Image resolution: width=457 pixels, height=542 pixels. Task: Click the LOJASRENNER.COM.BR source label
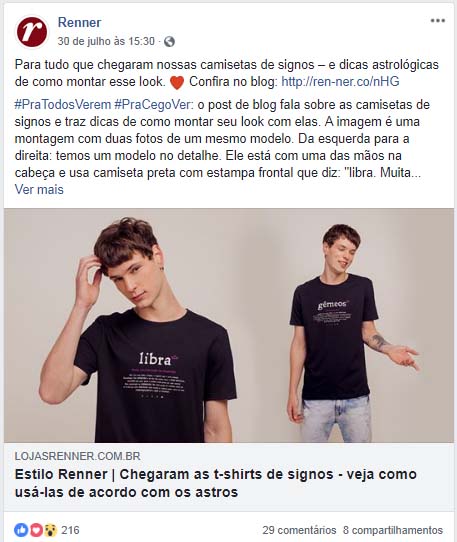[77, 456]
